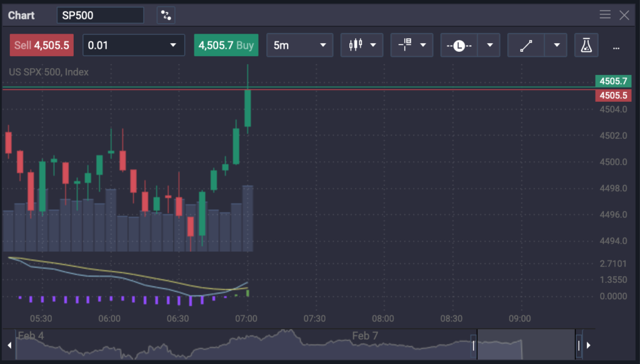
Task: Select the trend line drawing tool
Action: coord(525,44)
